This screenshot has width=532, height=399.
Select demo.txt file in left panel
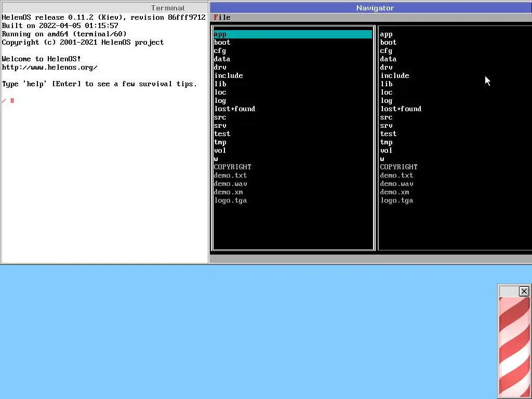point(230,176)
